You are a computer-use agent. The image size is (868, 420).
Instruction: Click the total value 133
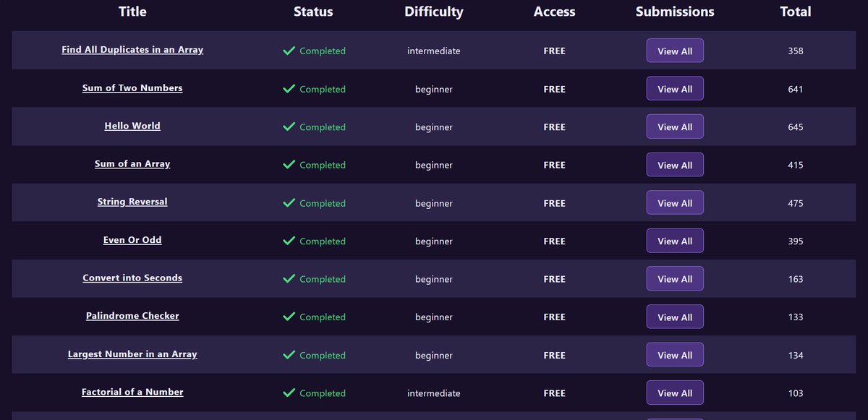tap(796, 317)
